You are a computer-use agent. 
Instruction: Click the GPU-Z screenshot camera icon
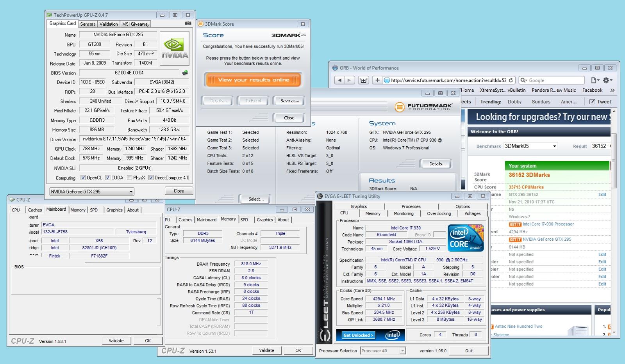[x=188, y=23]
